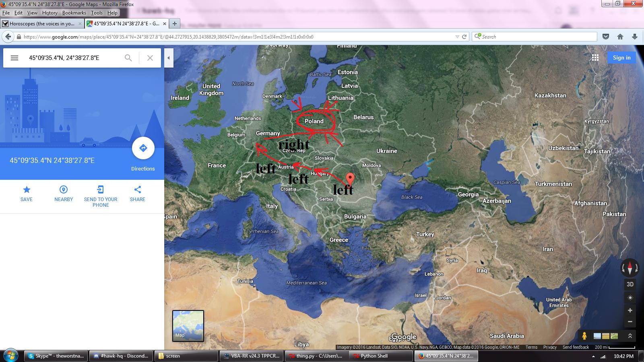Close the Google Maps tab
The image size is (644, 362).
[164, 24]
